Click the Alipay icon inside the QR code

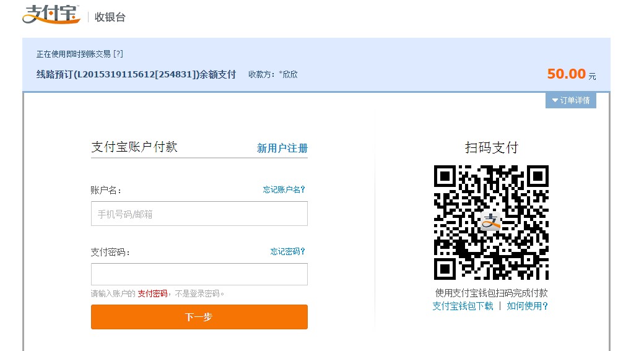[x=491, y=221]
